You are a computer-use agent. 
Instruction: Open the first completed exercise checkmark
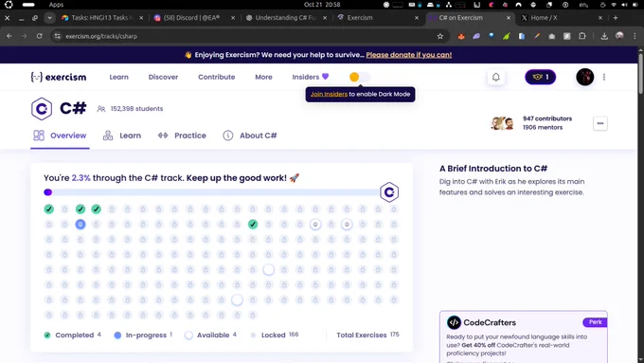(x=49, y=209)
